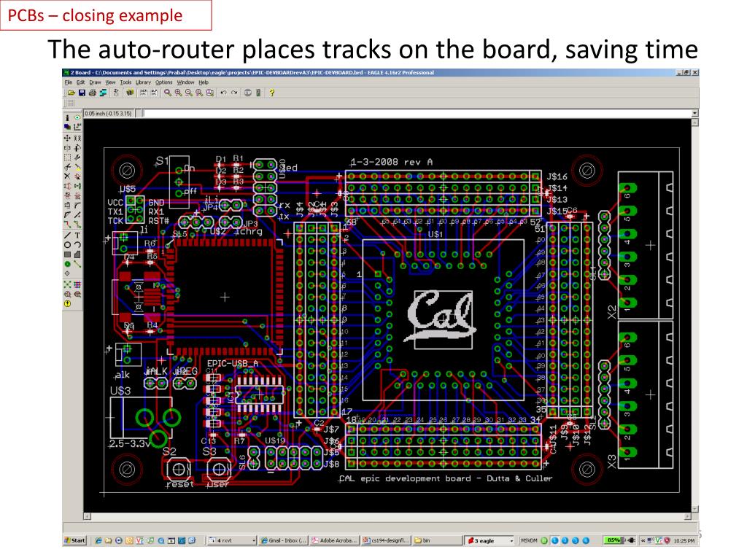Select the Cut scissors tool

point(67,167)
